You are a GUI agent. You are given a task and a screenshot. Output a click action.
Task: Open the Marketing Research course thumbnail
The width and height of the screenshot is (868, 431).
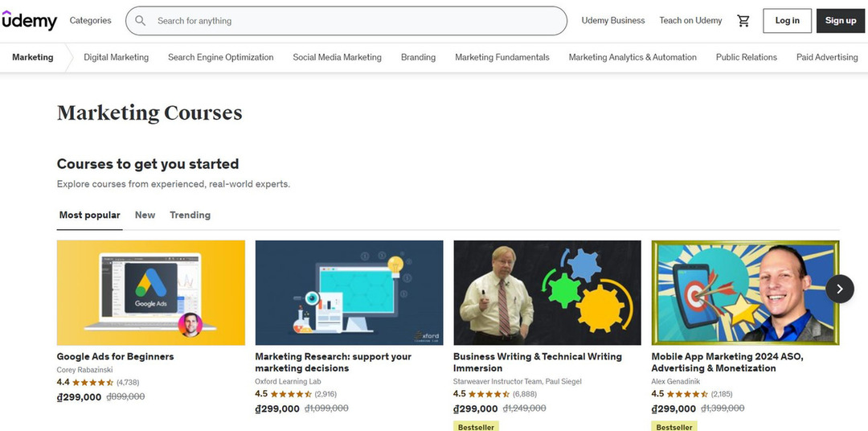[x=349, y=293]
